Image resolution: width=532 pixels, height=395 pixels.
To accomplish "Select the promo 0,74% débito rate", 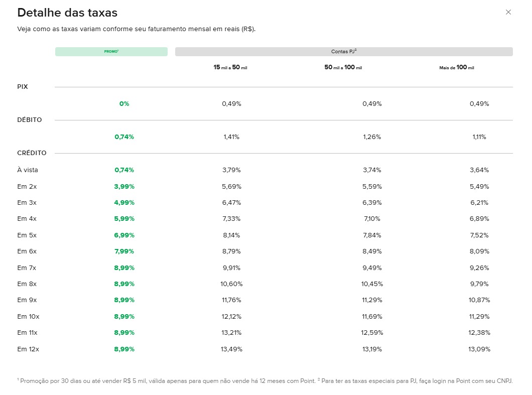I will (124, 137).
